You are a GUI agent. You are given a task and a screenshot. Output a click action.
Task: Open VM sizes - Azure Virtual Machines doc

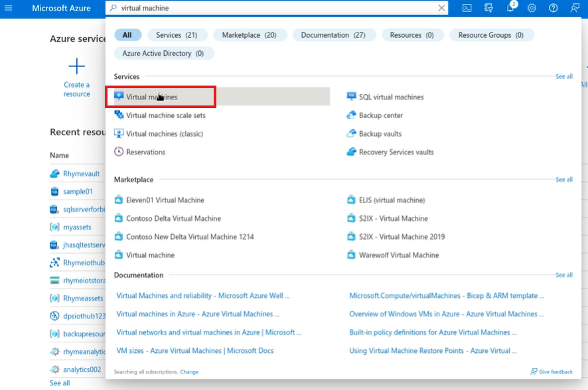[x=195, y=351]
